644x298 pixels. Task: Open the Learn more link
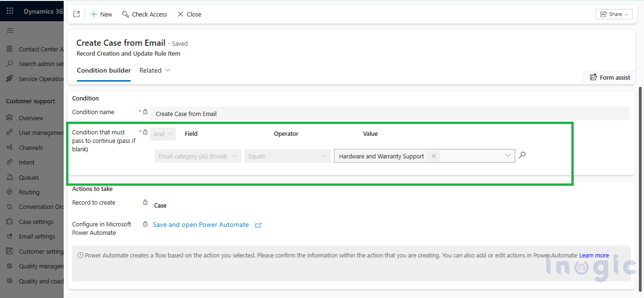tap(594, 256)
